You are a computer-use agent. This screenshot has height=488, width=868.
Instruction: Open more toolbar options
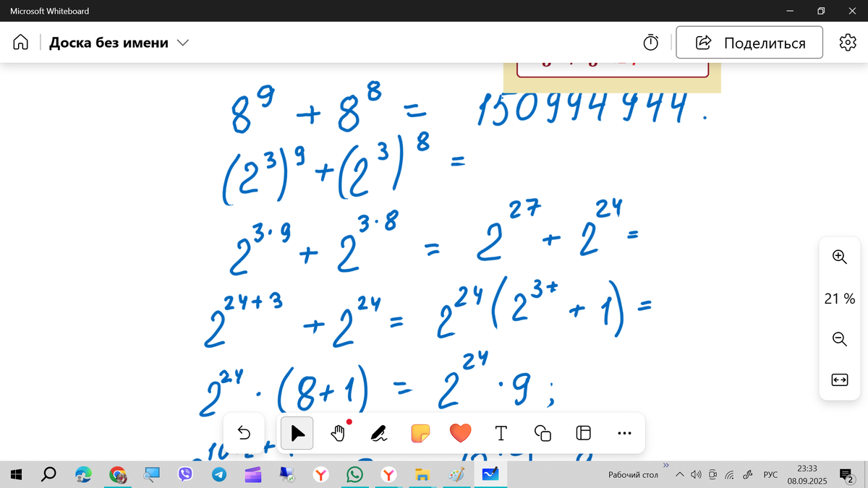(x=625, y=433)
